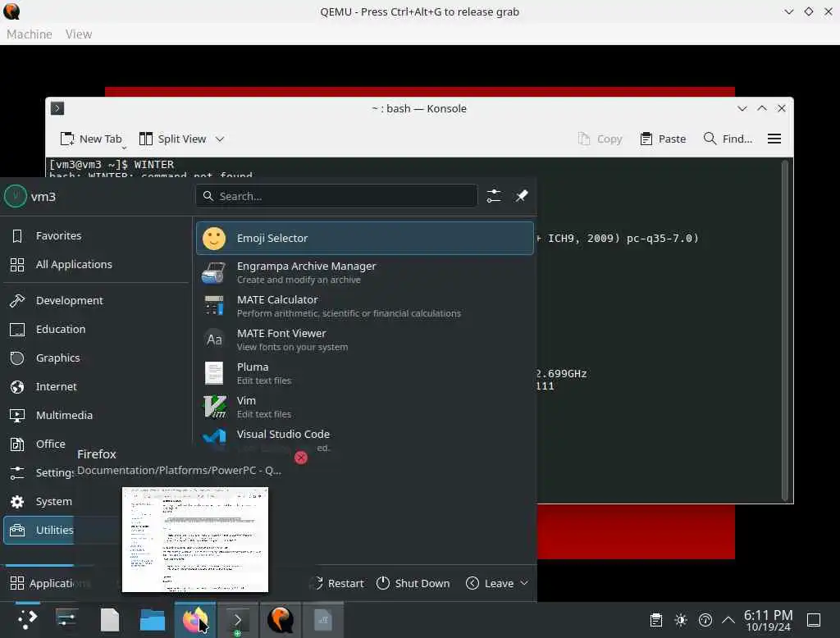
Task: Switch to Firefox via its taskbar icon
Action: tap(195, 620)
